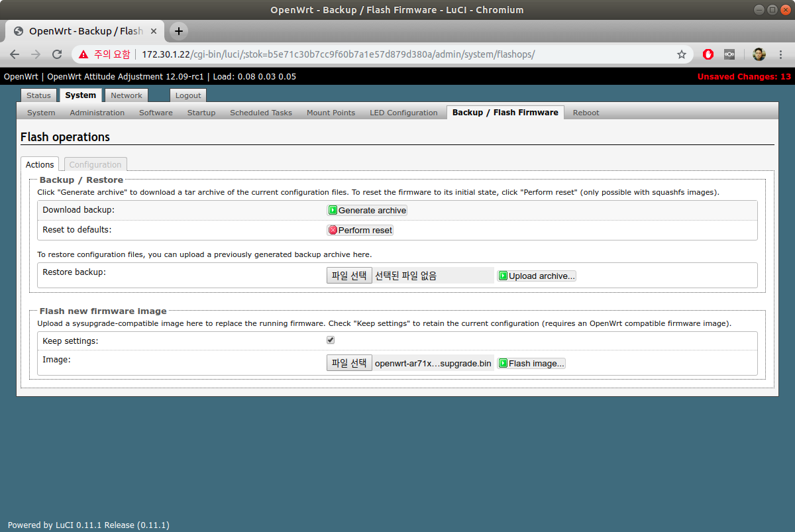Open the Reboot subtab
This screenshot has height=532, width=795.
586,113
